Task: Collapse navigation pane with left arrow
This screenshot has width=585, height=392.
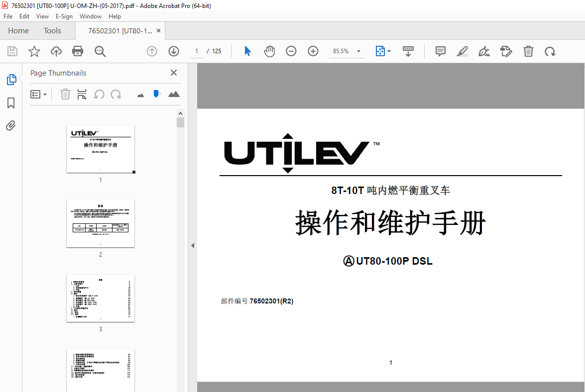Action: pos(193,246)
